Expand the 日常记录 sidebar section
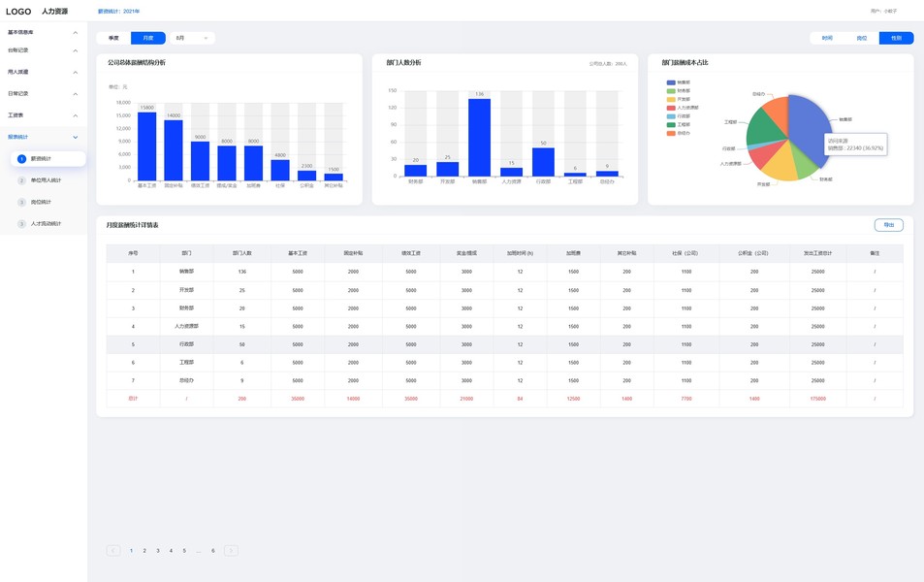This screenshot has height=582, width=924. coord(44,94)
